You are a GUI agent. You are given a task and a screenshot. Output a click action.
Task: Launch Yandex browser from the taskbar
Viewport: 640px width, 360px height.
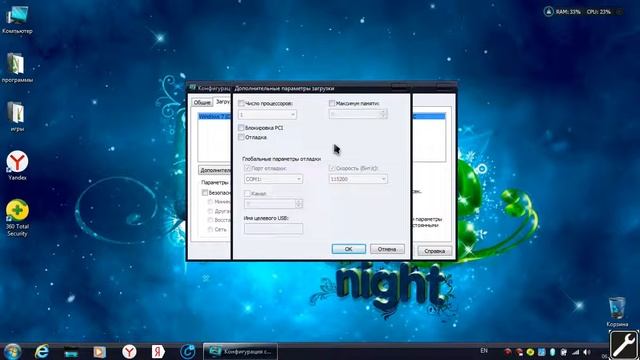coord(129,351)
